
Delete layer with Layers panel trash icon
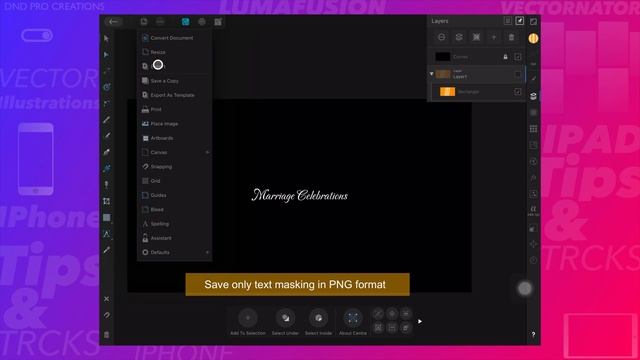click(x=511, y=38)
